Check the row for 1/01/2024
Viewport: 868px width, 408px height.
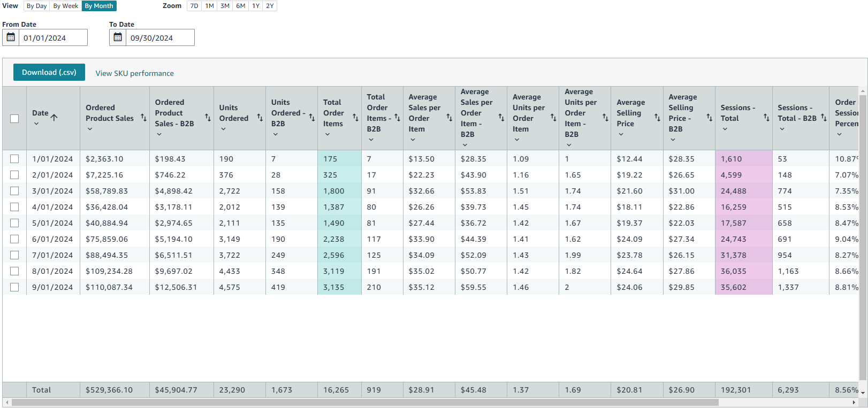coord(14,159)
